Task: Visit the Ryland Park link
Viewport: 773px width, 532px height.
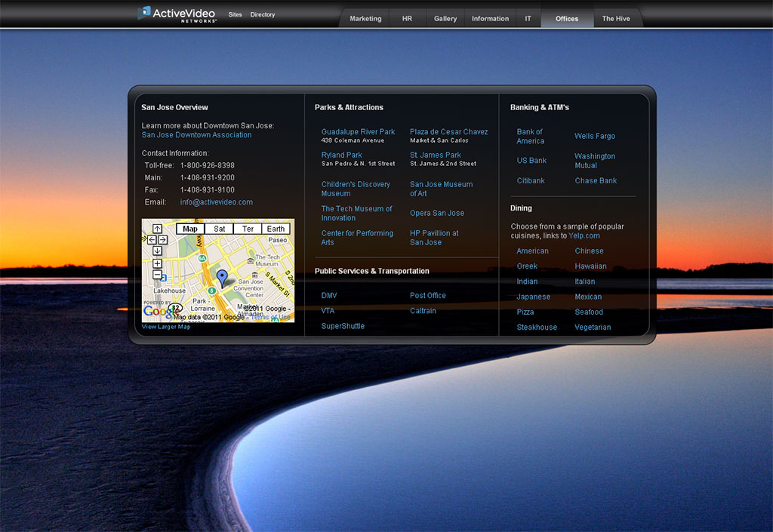Action: pos(342,155)
